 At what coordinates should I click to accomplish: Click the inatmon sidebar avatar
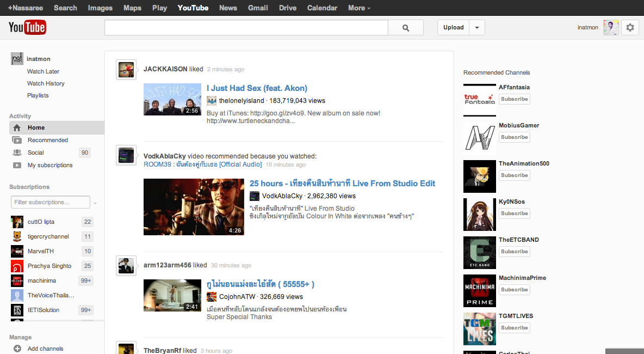[17, 59]
